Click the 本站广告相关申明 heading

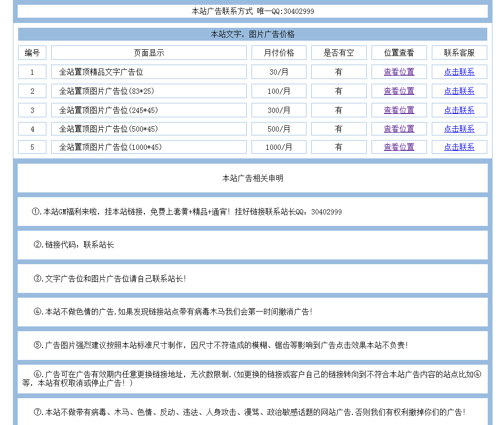pyautogui.click(x=252, y=178)
